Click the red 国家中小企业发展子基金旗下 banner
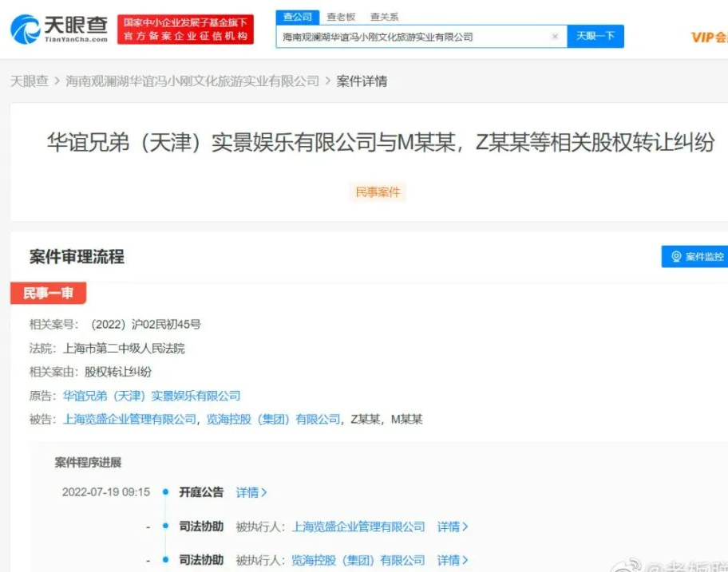The image size is (728, 572). tap(185, 30)
